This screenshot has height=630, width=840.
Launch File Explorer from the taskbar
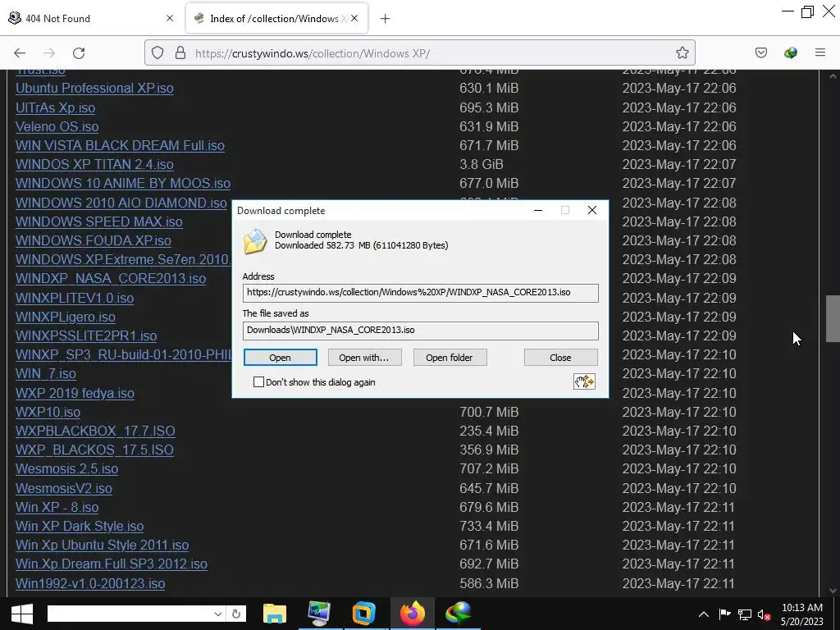coord(275,614)
